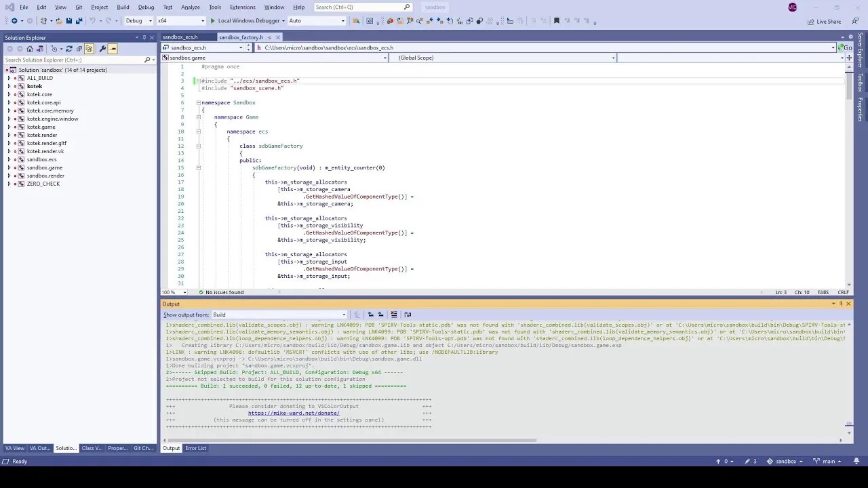Open mike-ward.net donate link
The width and height of the screenshot is (868, 488).
(294, 413)
